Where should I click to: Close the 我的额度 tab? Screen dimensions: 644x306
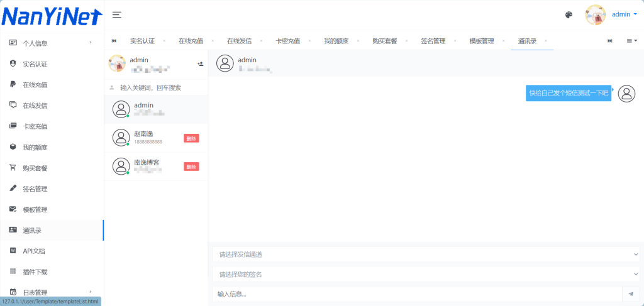tap(358, 41)
